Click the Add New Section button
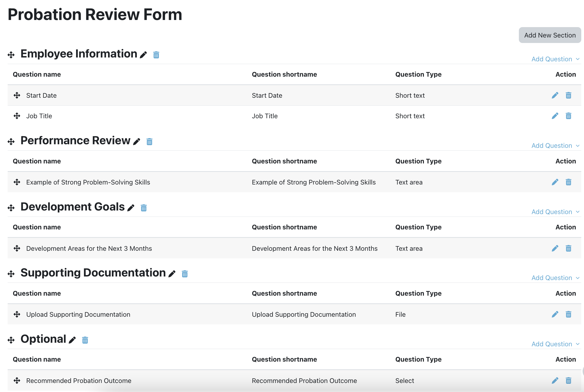This screenshot has width=584, height=392. 550,35
